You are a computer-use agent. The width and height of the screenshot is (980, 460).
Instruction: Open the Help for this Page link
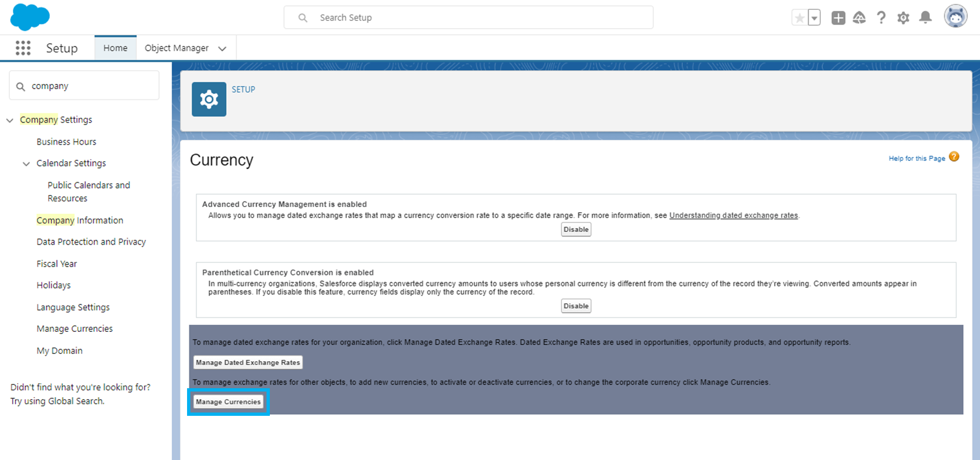(917, 158)
